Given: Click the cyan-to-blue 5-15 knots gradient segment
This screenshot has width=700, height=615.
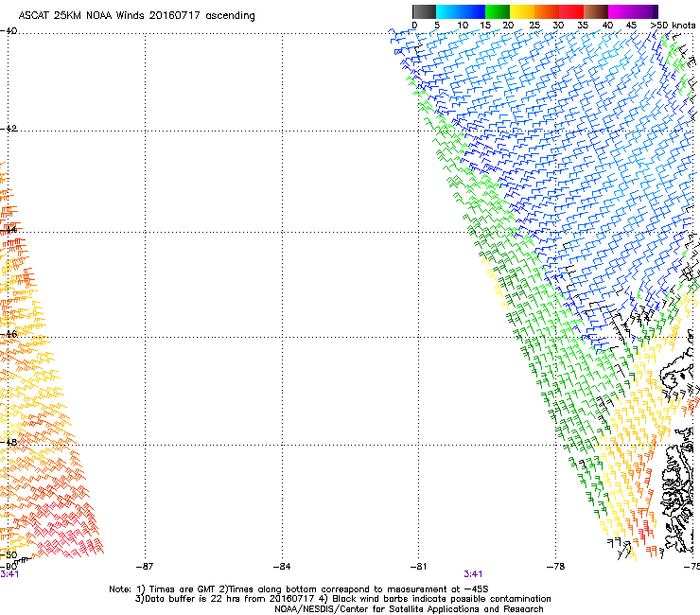Looking at the screenshot, I should (x=461, y=11).
